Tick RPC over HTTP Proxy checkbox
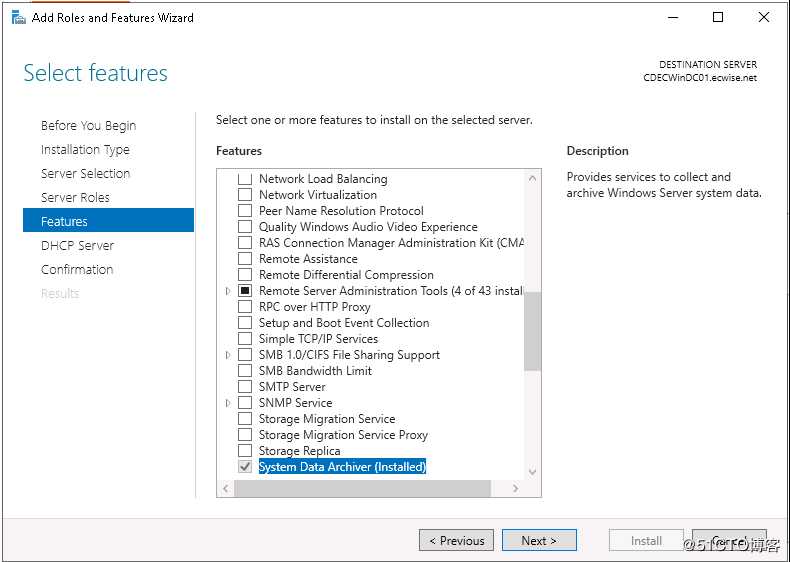This screenshot has height=562, width=790. (245, 307)
